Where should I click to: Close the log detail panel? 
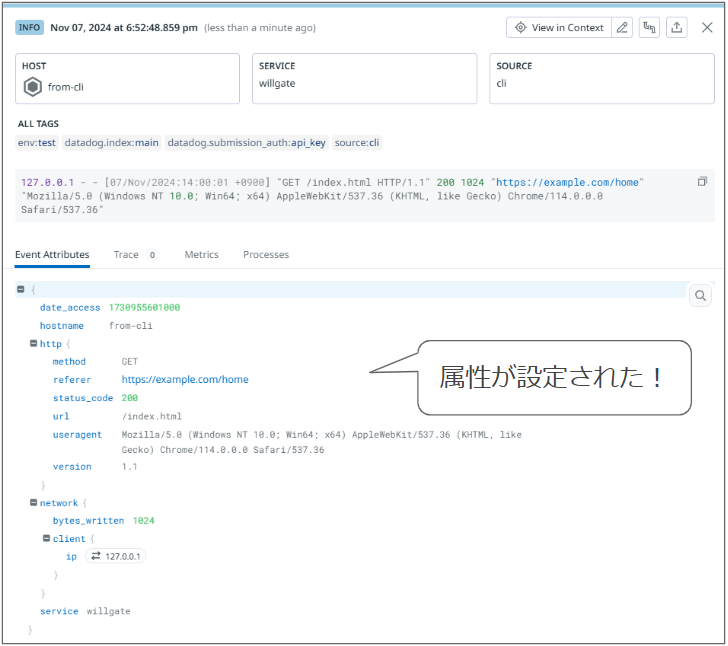click(707, 28)
